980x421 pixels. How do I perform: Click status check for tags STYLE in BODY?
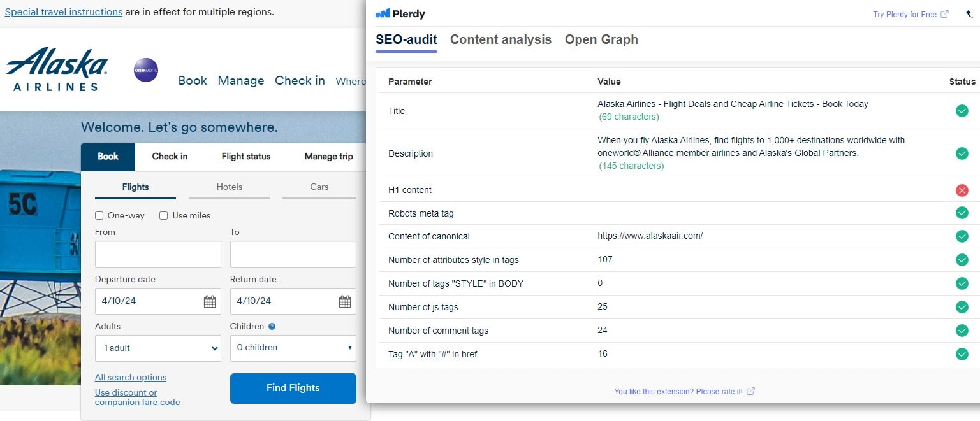962,283
